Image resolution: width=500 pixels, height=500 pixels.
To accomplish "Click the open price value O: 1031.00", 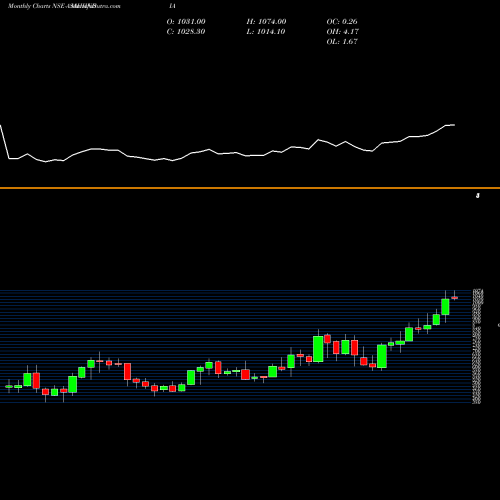I will 186,22.
